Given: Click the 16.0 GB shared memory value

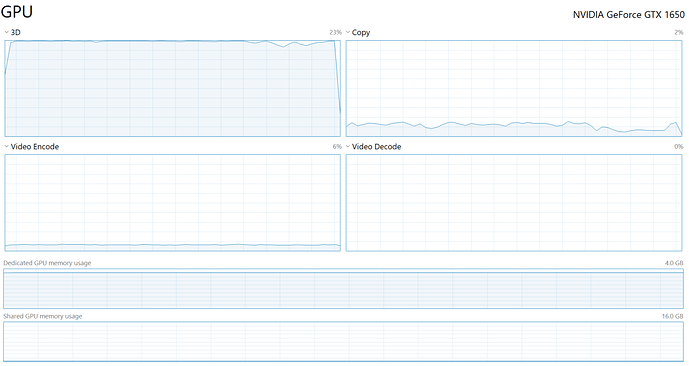Looking at the screenshot, I should (673, 316).
